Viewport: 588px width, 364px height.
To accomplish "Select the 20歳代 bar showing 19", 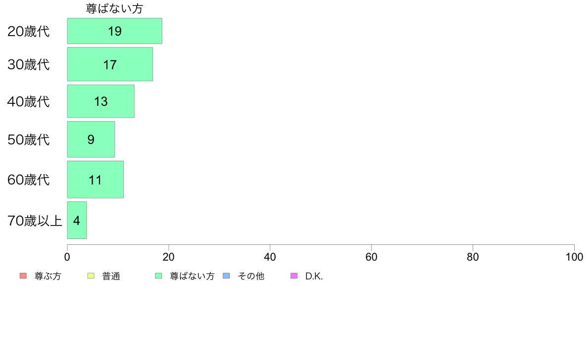I will coord(115,31).
